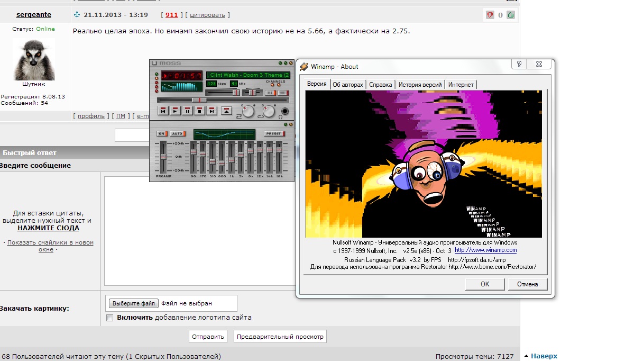Click the Previous track button in Winamp
This screenshot has width=644, height=361.
(x=163, y=111)
